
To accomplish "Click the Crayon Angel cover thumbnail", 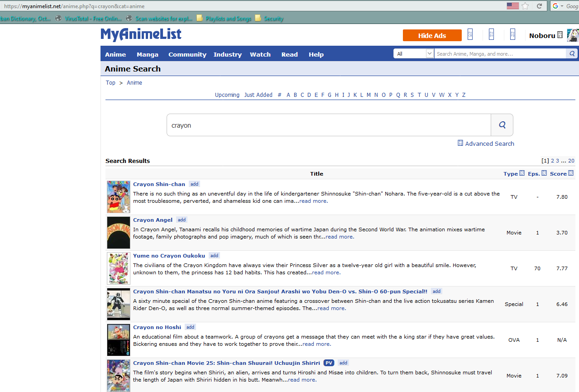I will 119,233.
